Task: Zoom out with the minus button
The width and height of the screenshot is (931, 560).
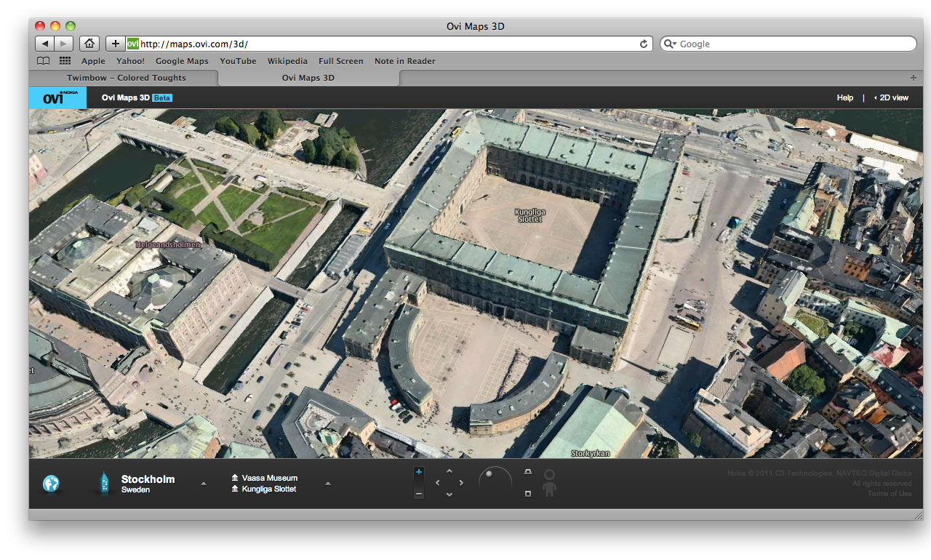Action: pyautogui.click(x=418, y=495)
